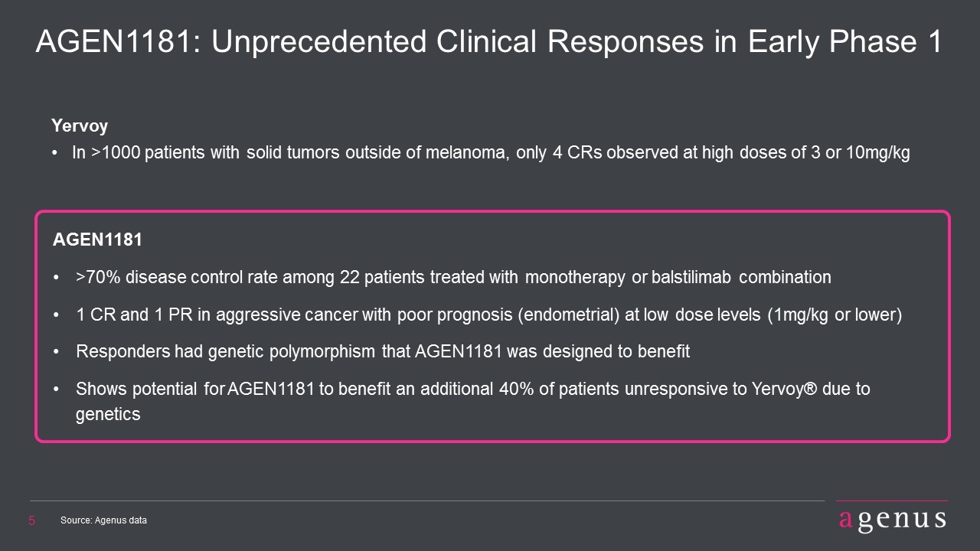Click the slide number 5
980x551 pixels.
(32, 521)
